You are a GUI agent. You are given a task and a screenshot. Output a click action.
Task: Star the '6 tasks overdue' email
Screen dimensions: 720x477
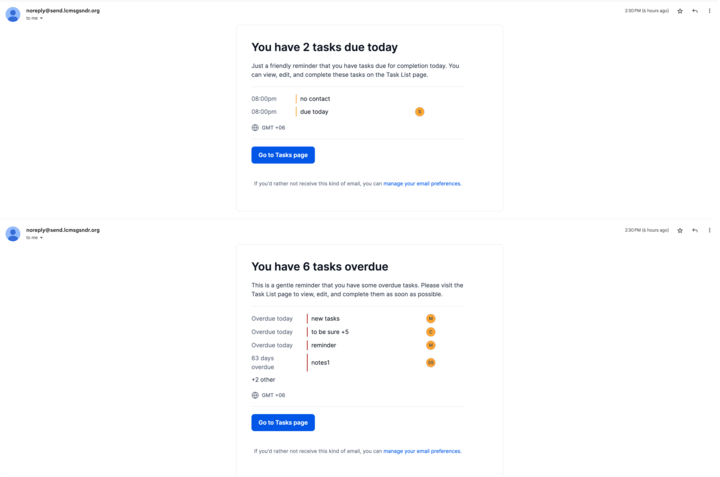tap(680, 230)
